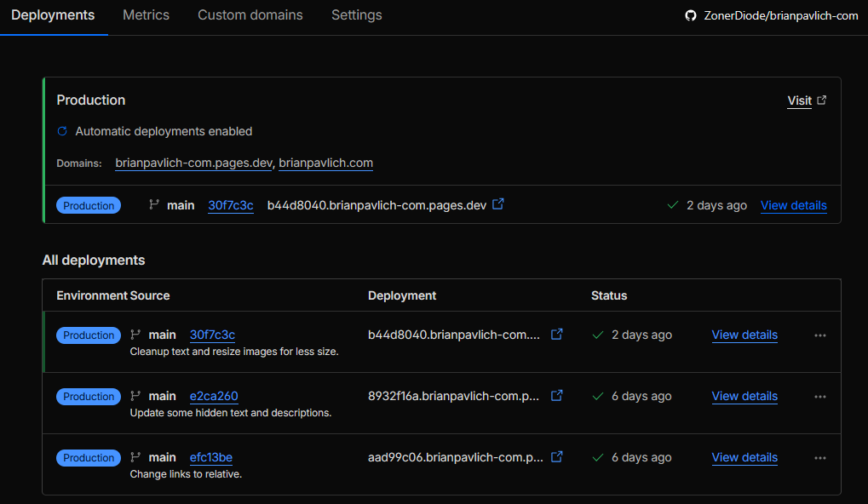Open brianpavlich-com.pages.dev domain link
Image resolution: width=868 pixels, height=504 pixels.
click(193, 163)
